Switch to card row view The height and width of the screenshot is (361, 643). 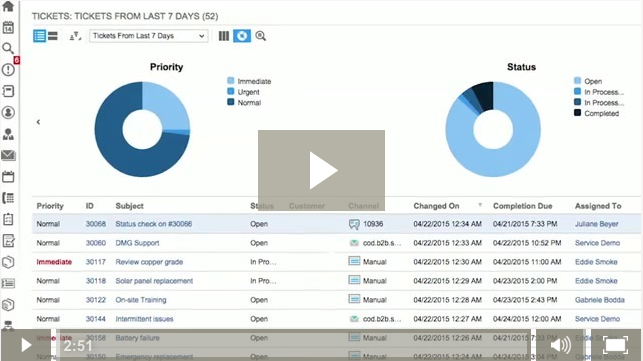pos(53,36)
